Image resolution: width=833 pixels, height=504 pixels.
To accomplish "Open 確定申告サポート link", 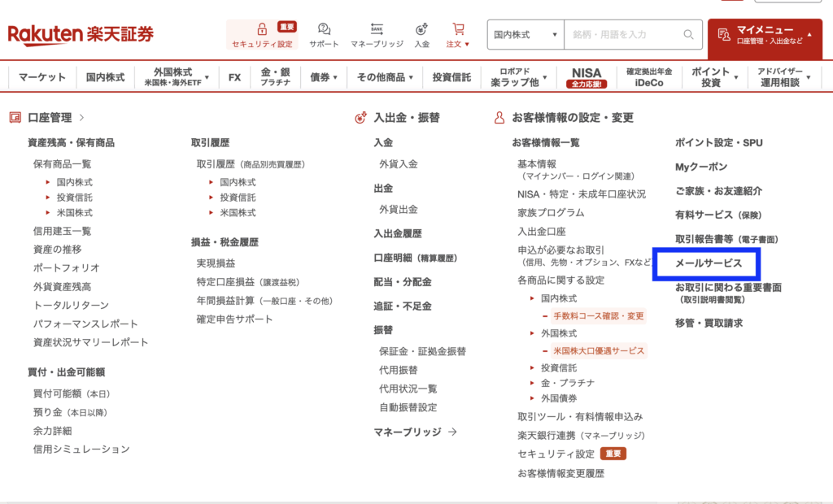I will pos(234,319).
